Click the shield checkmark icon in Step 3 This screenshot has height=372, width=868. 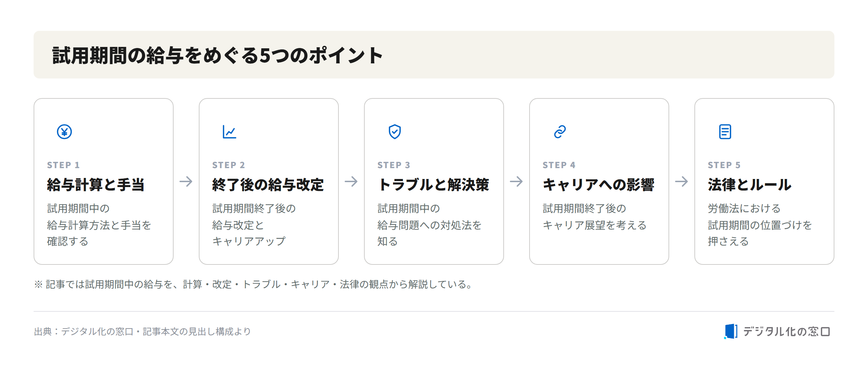tap(395, 132)
